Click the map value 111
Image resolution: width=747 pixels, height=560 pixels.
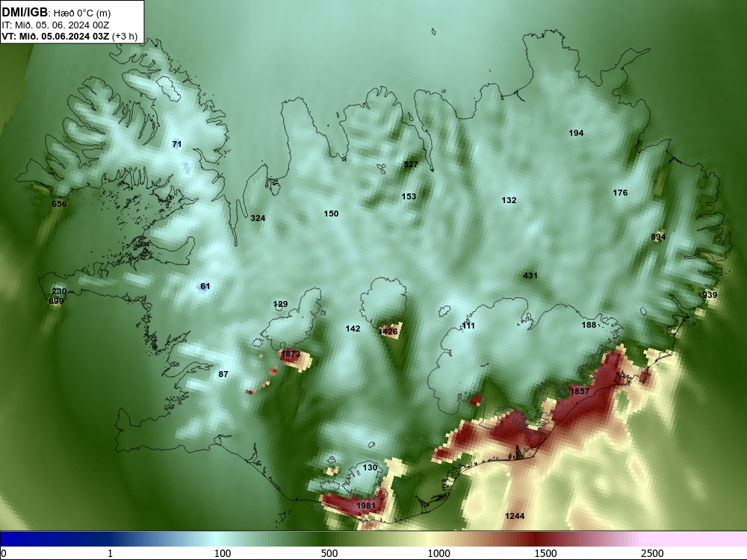pyautogui.click(x=468, y=326)
